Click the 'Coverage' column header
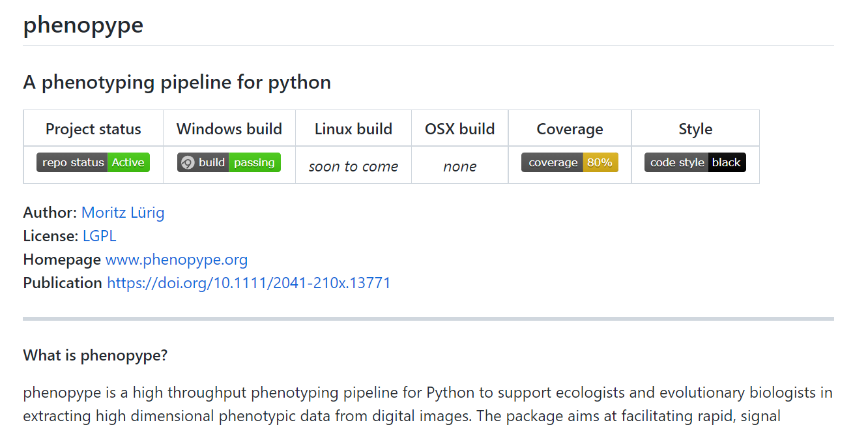Image resolution: width=868 pixels, height=427 pixels. (x=570, y=129)
